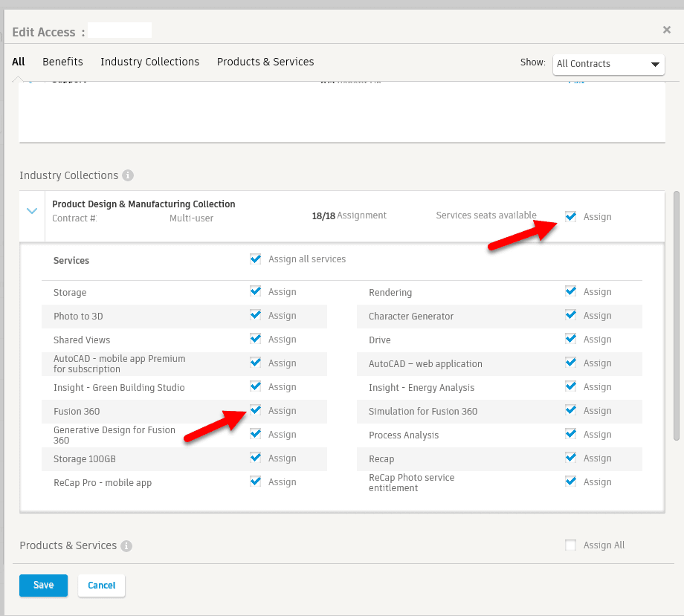684x616 pixels.
Task: Toggle Assign for Insight - Green Building Studio
Action: click(256, 386)
